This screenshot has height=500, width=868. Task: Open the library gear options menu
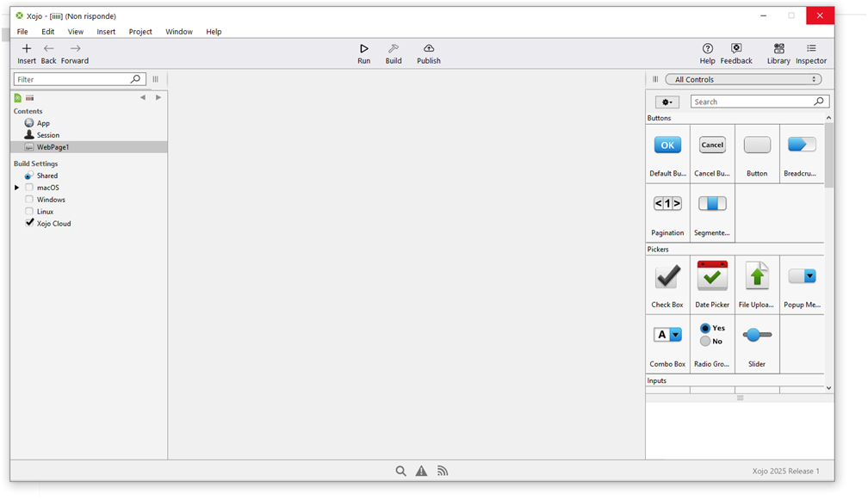click(667, 102)
